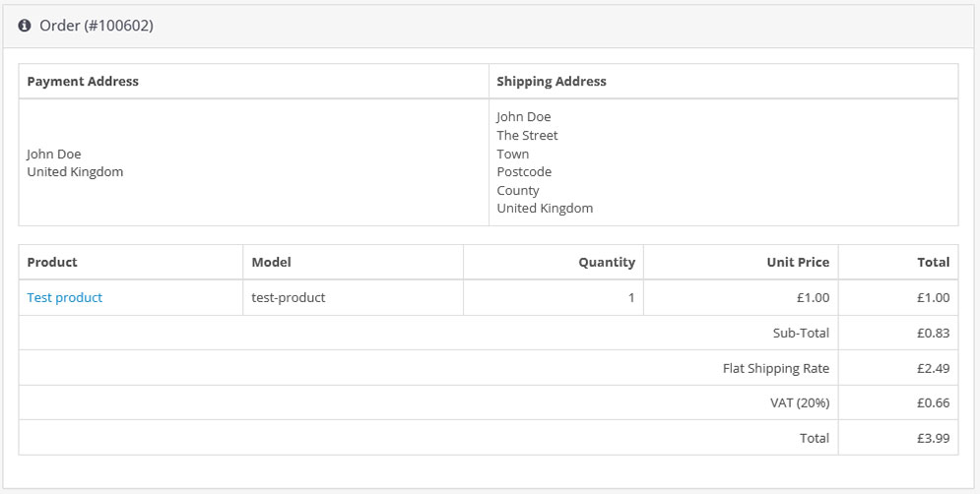980x494 pixels.
Task: Select the Payment Address column header
Action: [83, 82]
